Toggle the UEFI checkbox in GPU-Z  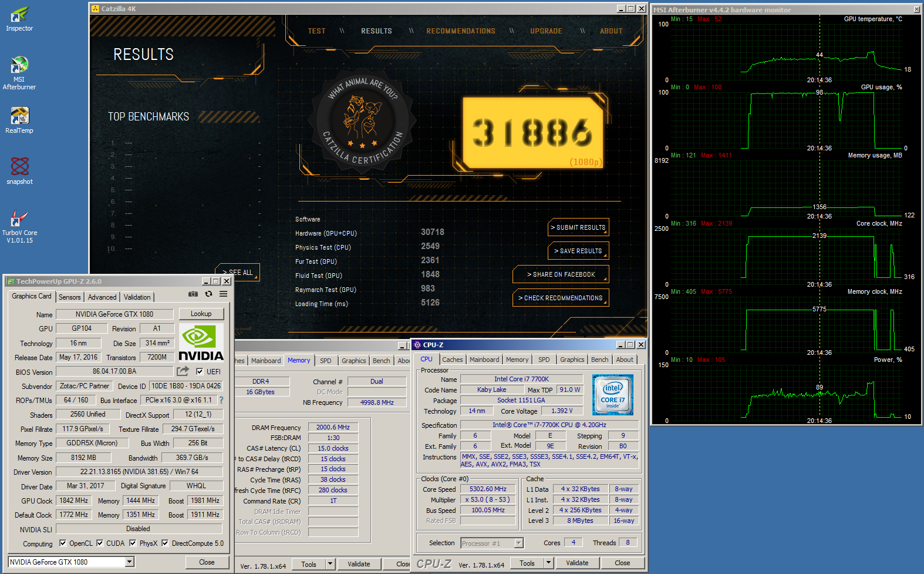pyautogui.click(x=200, y=371)
